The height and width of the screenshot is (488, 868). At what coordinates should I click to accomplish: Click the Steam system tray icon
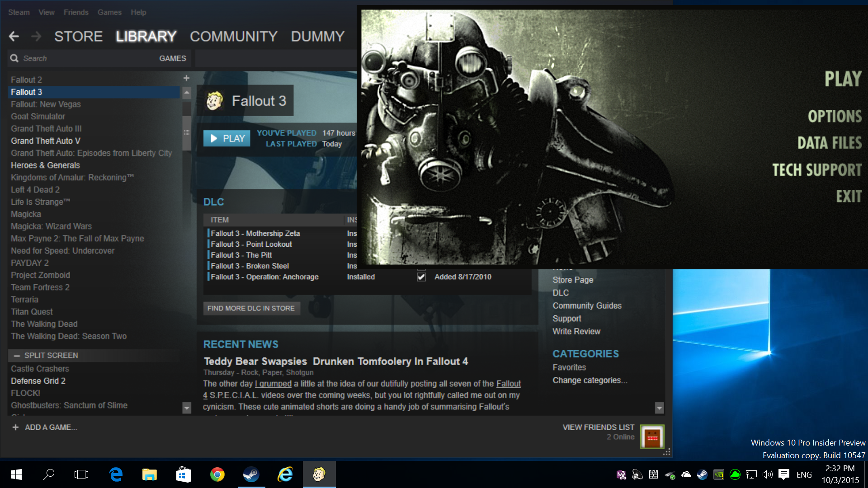point(702,474)
